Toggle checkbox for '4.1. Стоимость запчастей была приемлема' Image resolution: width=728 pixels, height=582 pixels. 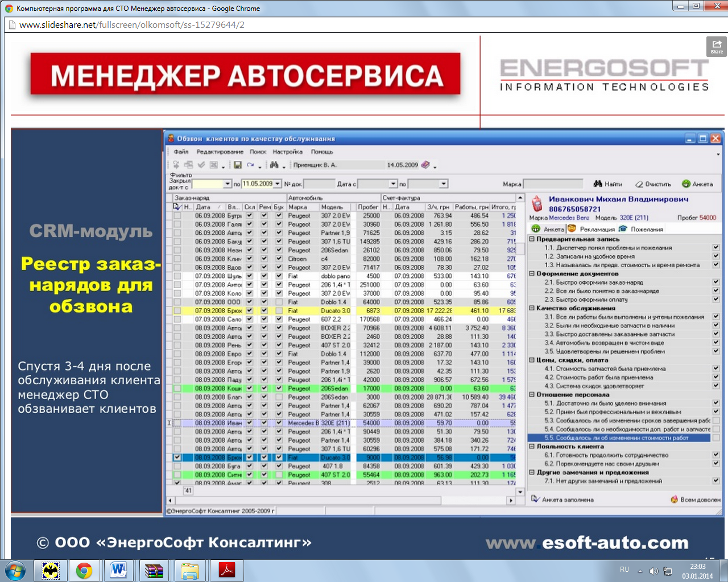tap(716, 369)
